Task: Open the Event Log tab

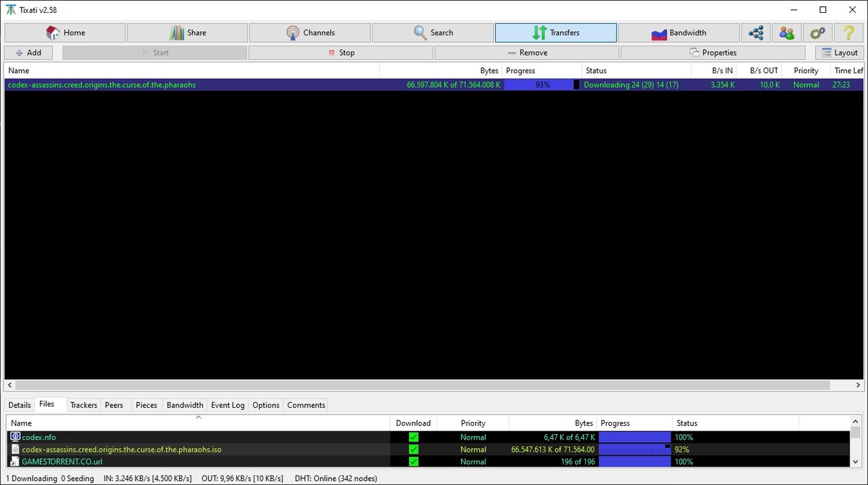Action: pyautogui.click(x=228, y=405)
